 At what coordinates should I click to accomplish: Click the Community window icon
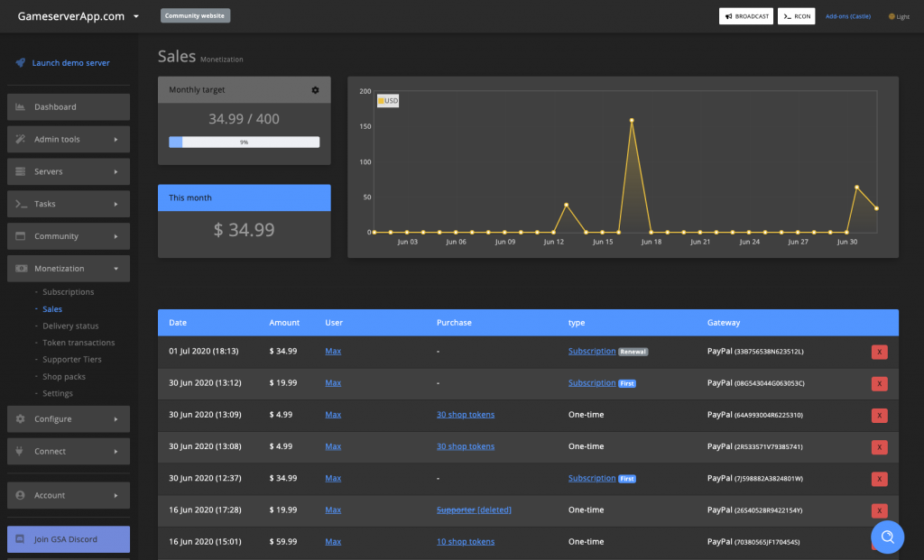pos(21,236)
